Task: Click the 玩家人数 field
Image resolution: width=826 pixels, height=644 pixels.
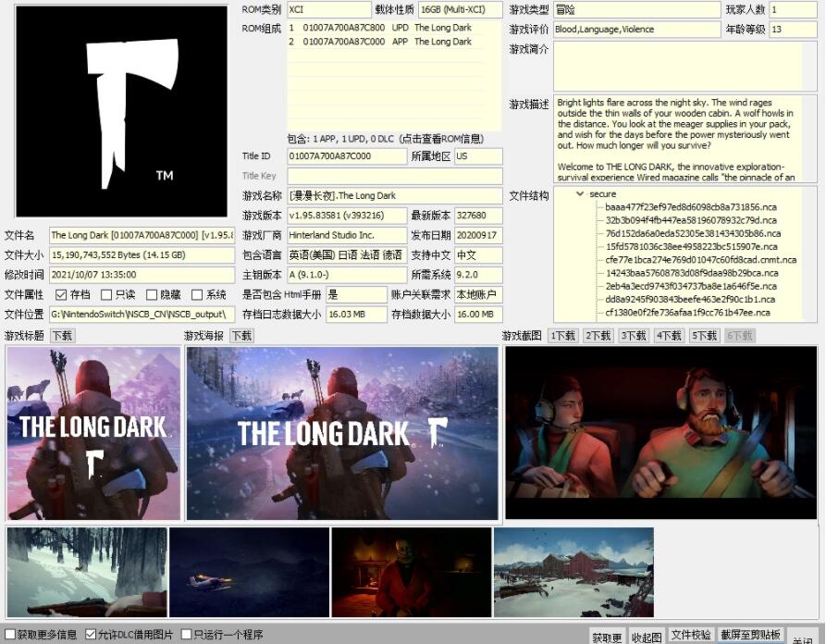Action: (x=794, y=9)
